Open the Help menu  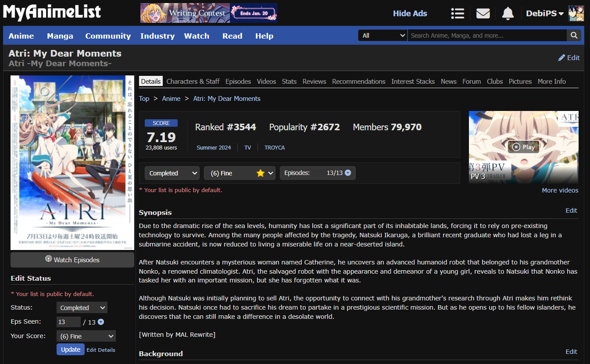tap(264, 36)
